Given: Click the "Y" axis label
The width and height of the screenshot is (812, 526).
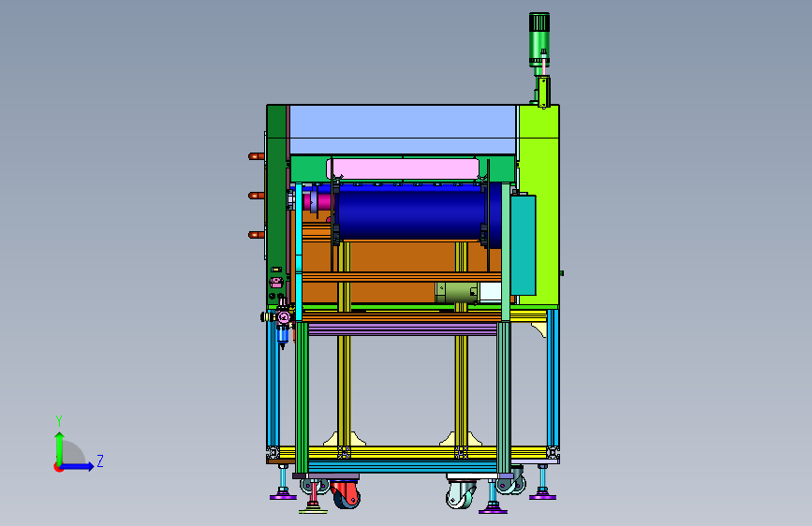Looking at the screenshot, I should (x=59, y=420).
